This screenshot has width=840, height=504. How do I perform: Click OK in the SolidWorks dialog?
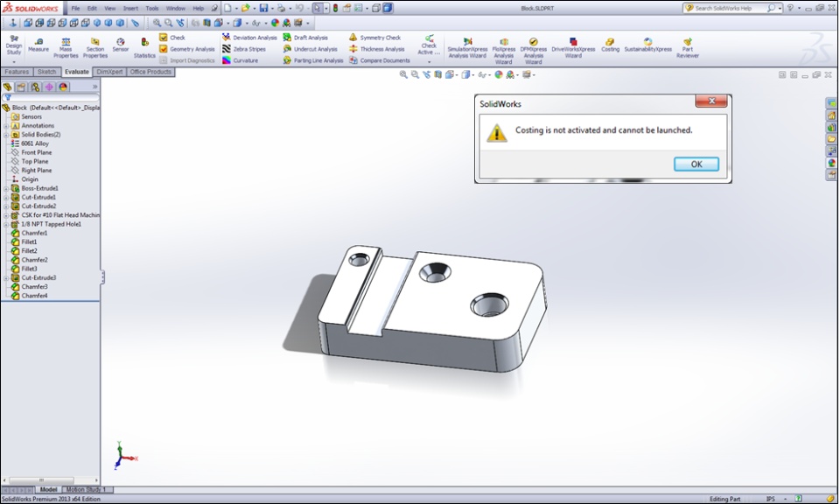(696, 164)
